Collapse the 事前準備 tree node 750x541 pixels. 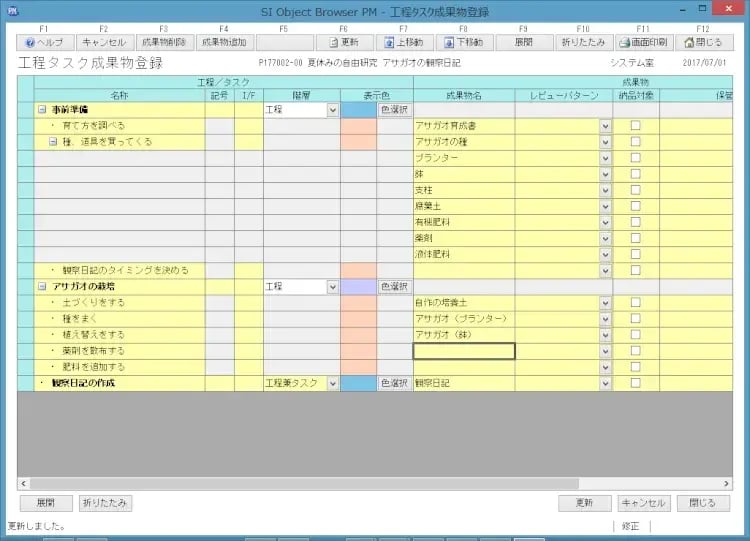[42, 111]
